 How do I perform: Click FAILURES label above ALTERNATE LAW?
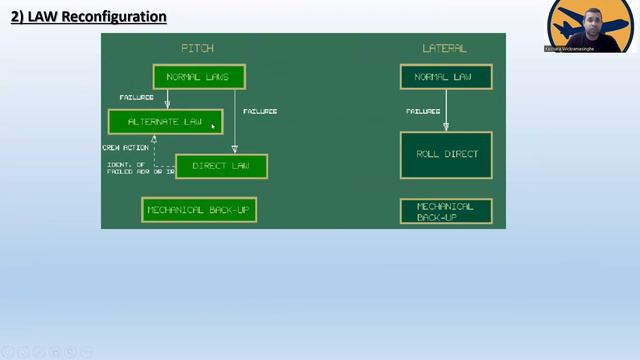tap(137, 98)
